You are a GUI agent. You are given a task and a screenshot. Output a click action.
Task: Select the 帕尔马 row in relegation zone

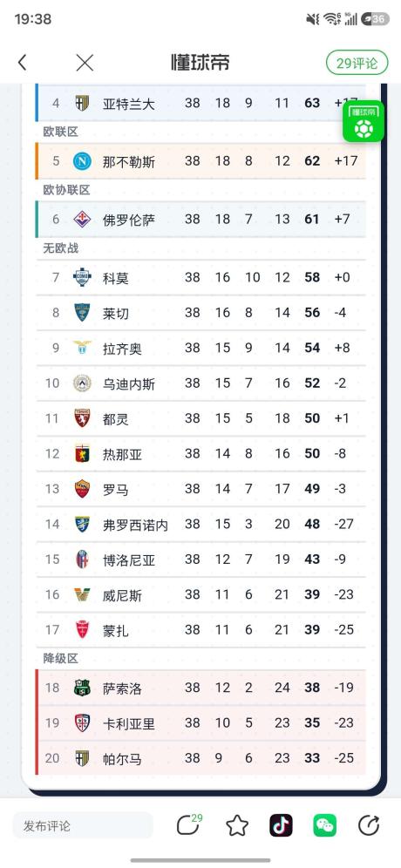pos(201,758)
